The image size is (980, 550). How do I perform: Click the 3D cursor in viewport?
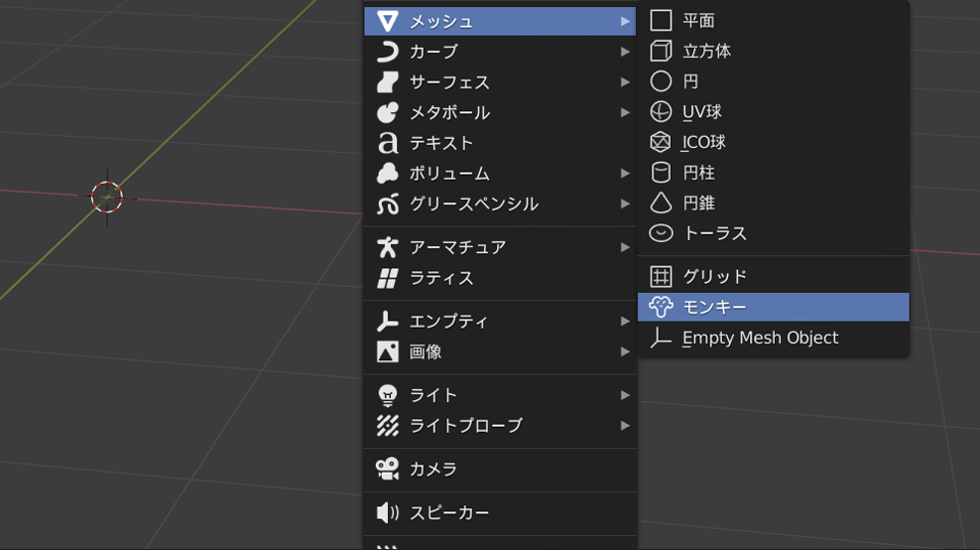pos(107,197)
